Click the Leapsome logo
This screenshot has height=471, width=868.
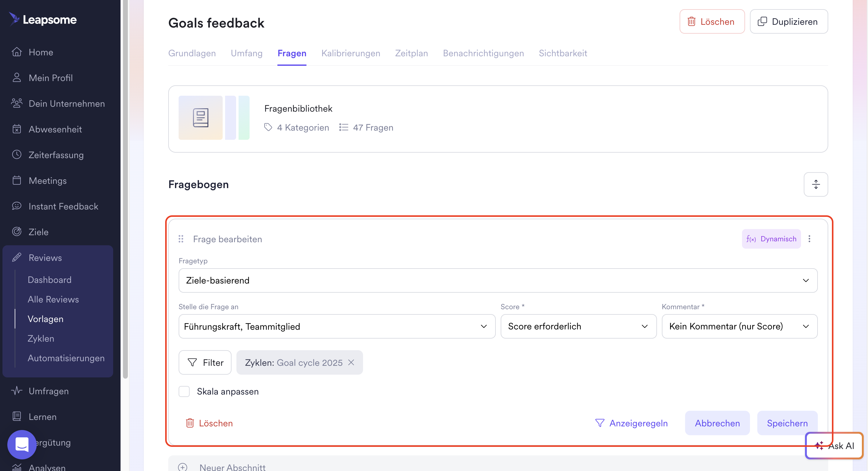(43, 20)
